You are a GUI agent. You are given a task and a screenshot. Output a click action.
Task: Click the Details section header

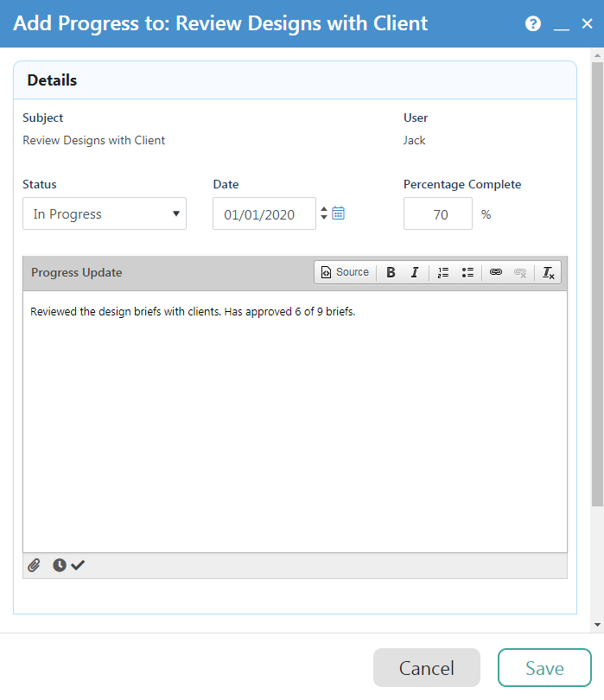295,80
